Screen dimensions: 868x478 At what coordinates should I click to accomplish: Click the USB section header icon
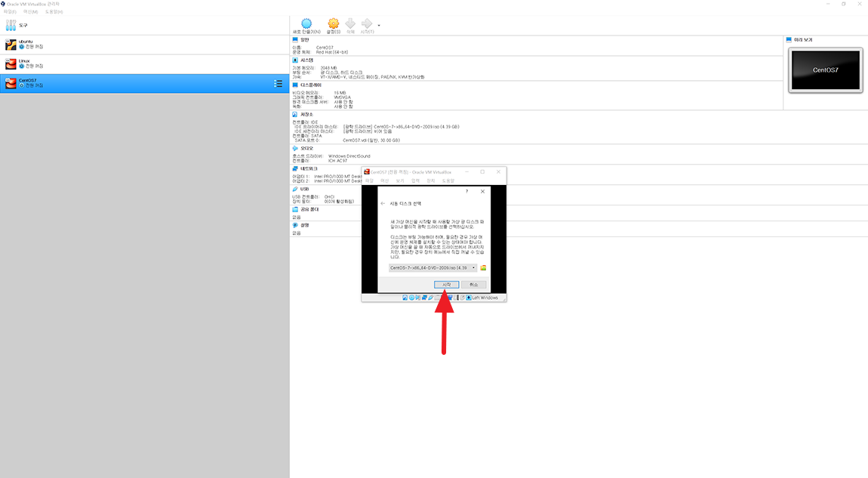(x=295, y=189)
